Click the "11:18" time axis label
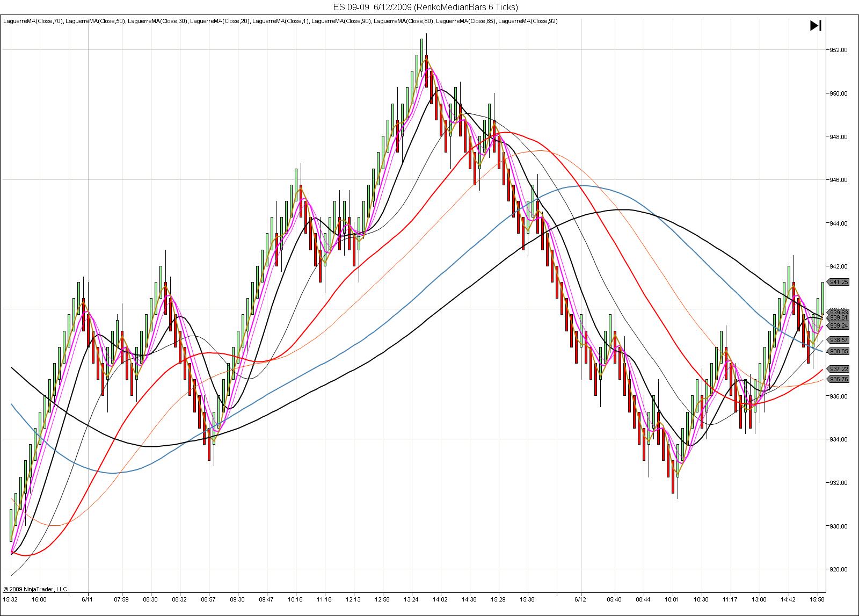859x616 pixels. [324, 599]
